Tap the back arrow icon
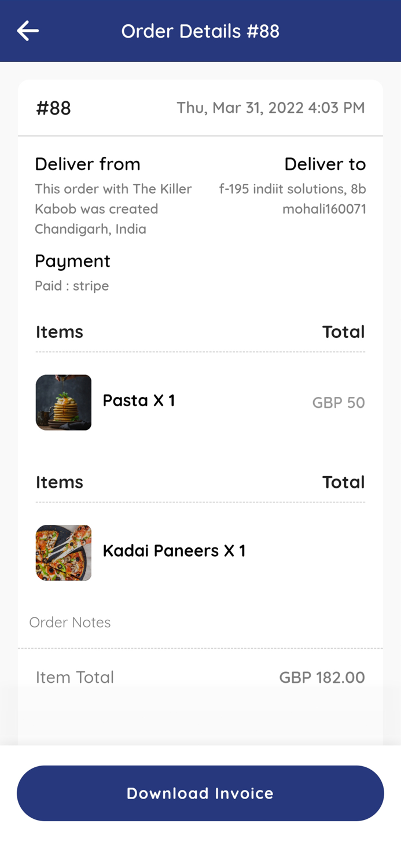 click(27, 31)
